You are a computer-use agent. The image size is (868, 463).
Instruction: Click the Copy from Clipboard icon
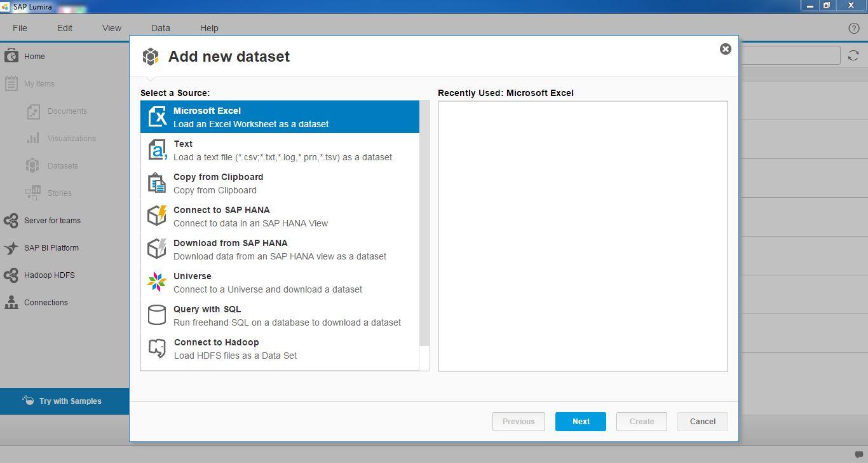(x=157, y=183)
